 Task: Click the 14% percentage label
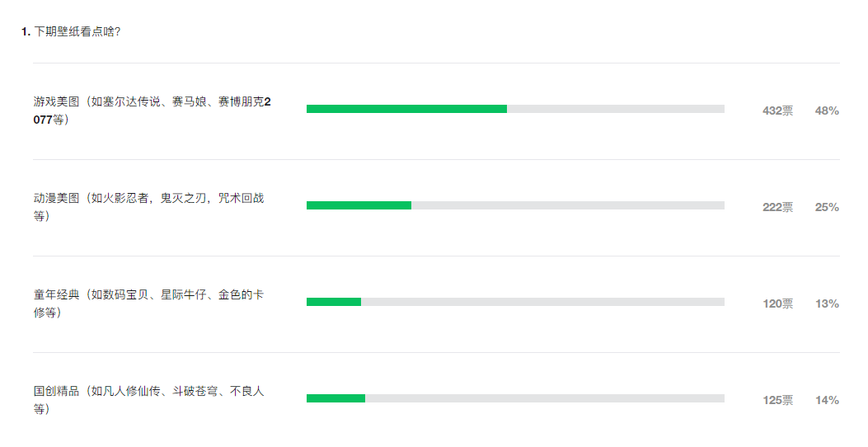point(827,400)
